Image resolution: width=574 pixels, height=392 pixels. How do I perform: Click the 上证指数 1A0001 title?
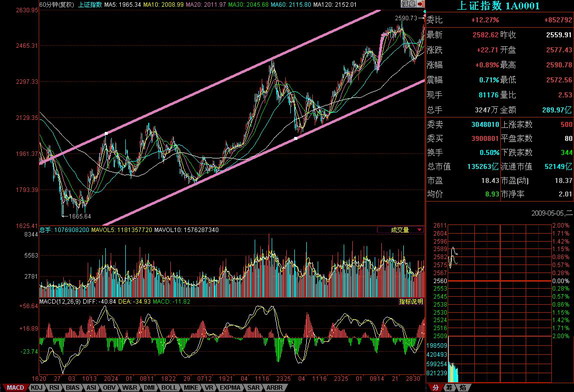pos(498,6)
